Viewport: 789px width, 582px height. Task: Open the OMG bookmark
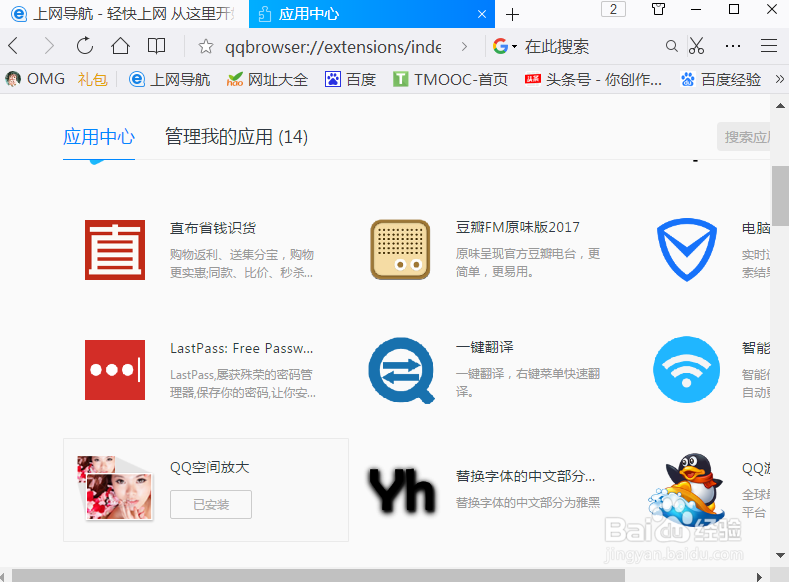(x=35, y=79)
